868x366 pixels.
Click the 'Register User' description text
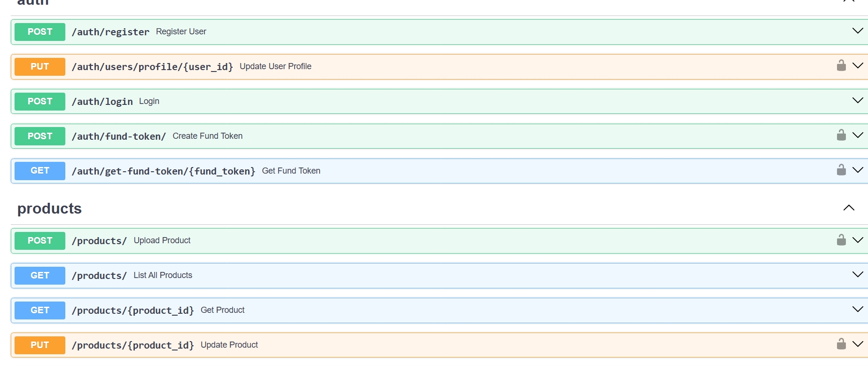181,32
